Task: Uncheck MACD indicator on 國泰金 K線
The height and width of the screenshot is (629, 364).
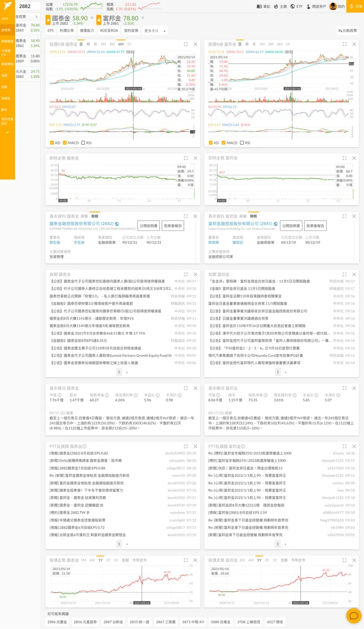Action: [64, 143]
